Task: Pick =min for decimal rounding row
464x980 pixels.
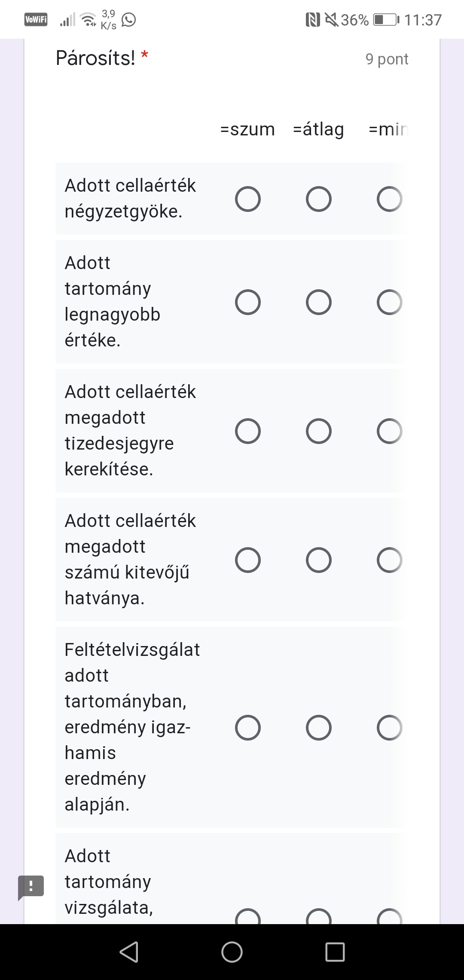Action: pos(389,431)
